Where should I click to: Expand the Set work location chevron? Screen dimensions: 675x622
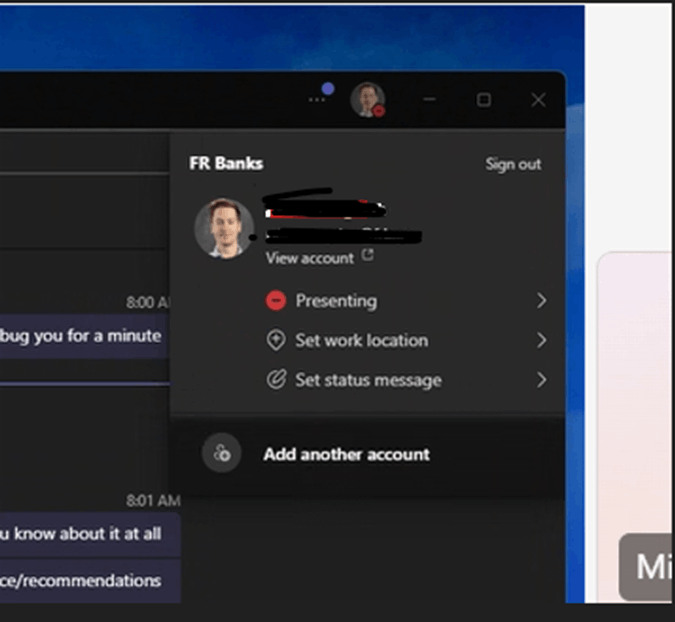(x=542, y=340)
